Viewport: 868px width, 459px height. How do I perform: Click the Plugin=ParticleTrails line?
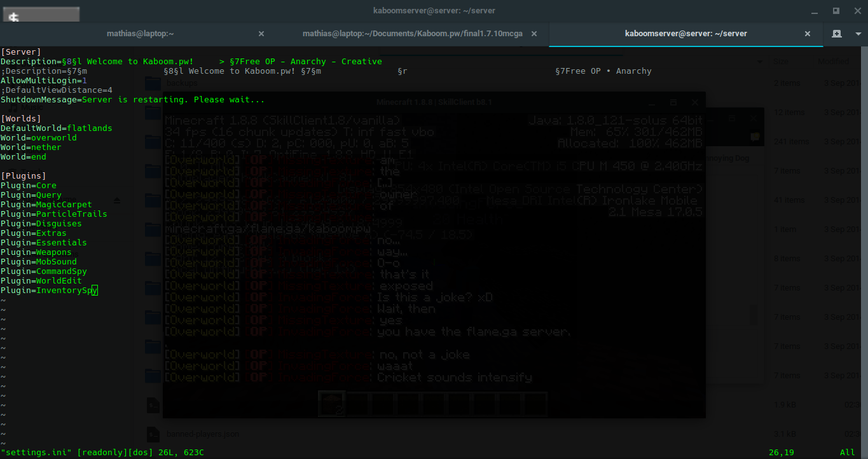[x=54, y=214]
